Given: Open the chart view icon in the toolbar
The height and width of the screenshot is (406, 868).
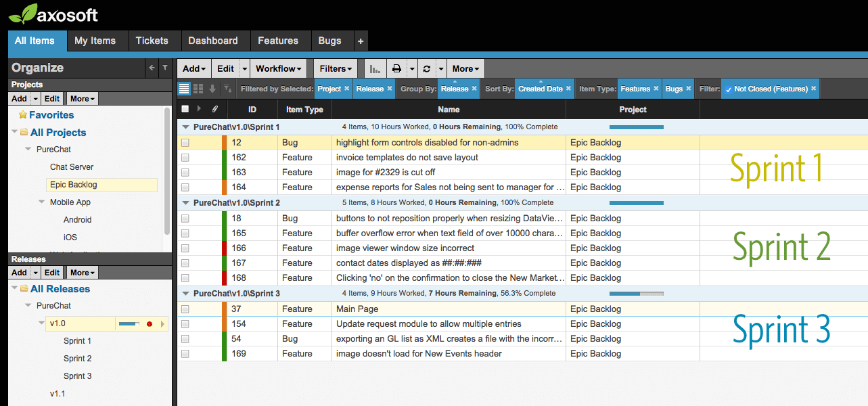Looking at the screenshot, I should (x=374, y=68).
